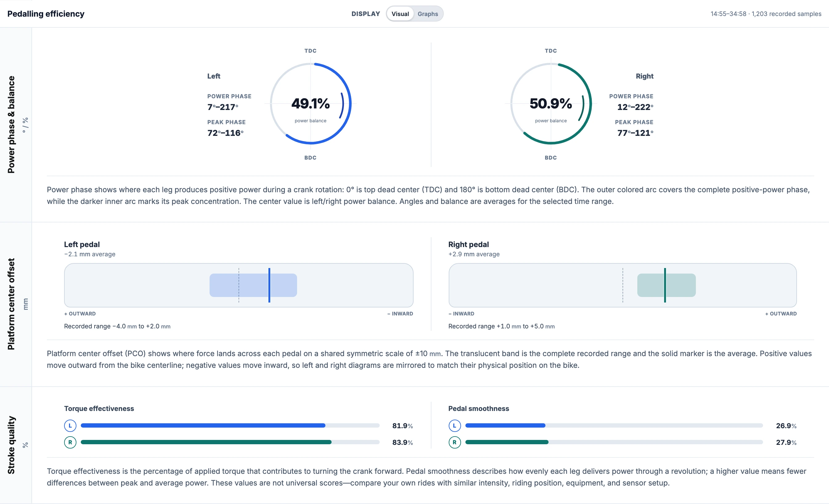
Task: Click the PEAK PHASE label on the right side
Action: click(x=634, y=122)
